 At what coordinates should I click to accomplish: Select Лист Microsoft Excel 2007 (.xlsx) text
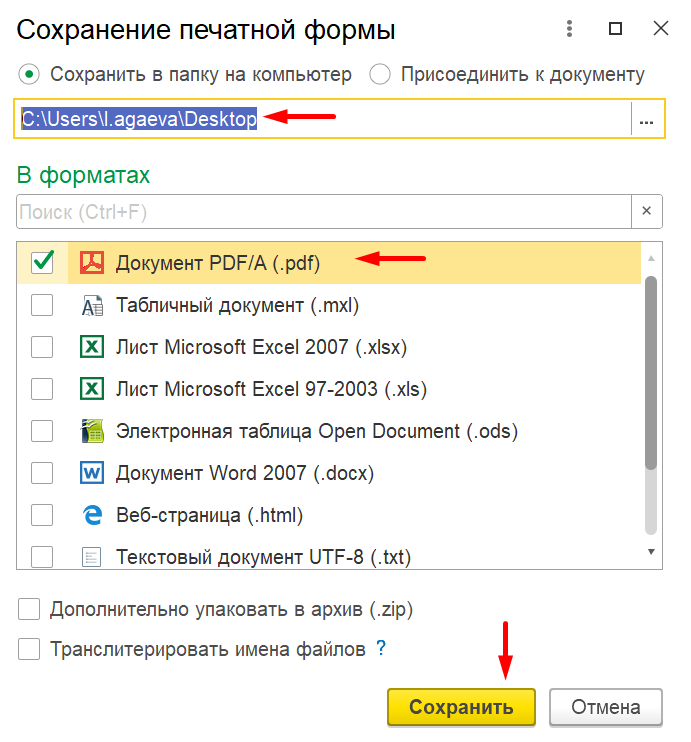262,347
